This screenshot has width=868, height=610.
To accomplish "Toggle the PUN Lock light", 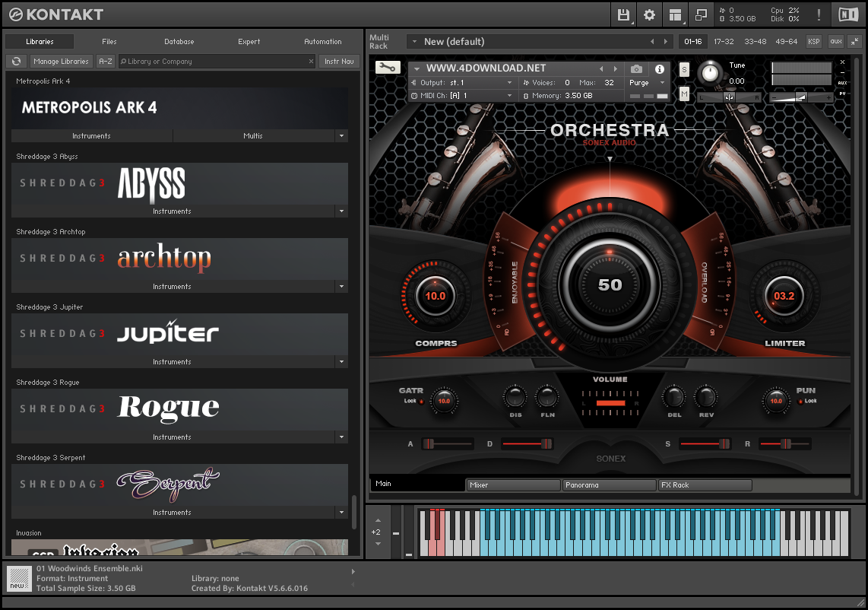I will pyautogui.click(x=800, y=401).
